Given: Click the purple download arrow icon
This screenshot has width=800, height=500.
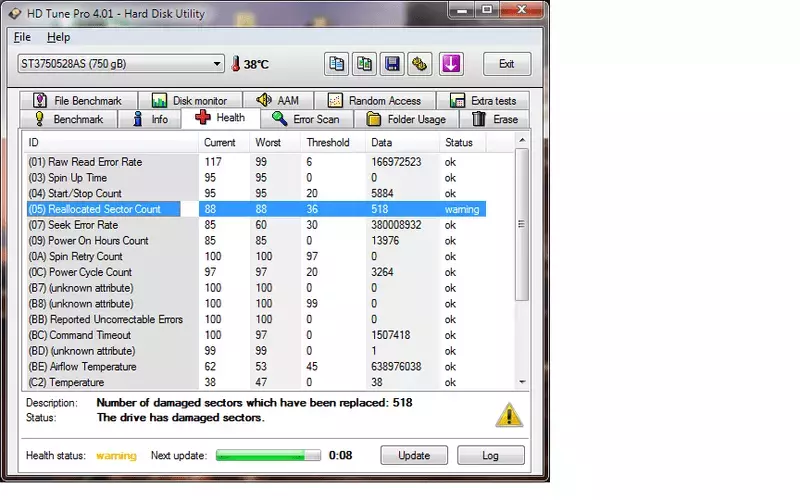Looking at the screenshot, I should (451, 64).
